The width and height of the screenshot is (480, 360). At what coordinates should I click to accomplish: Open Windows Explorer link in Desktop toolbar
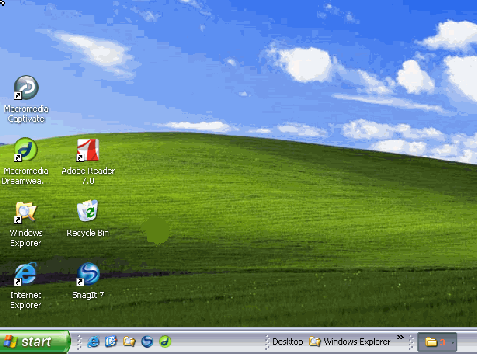click(350, 342)
